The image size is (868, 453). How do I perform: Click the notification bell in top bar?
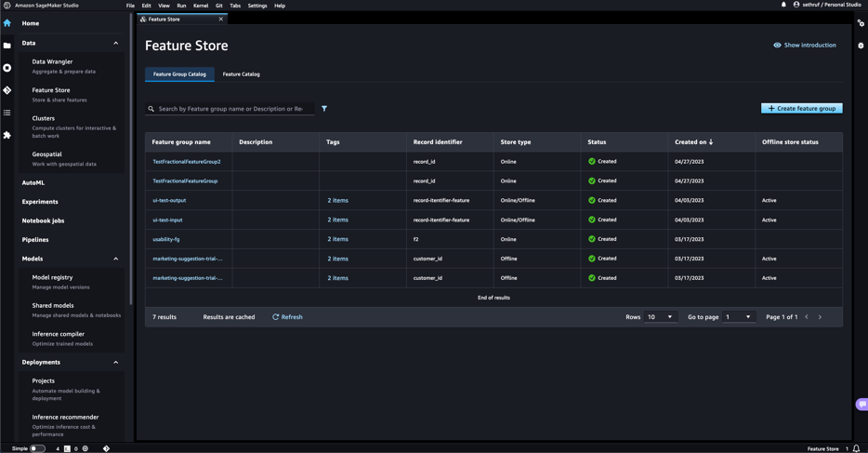783,5
